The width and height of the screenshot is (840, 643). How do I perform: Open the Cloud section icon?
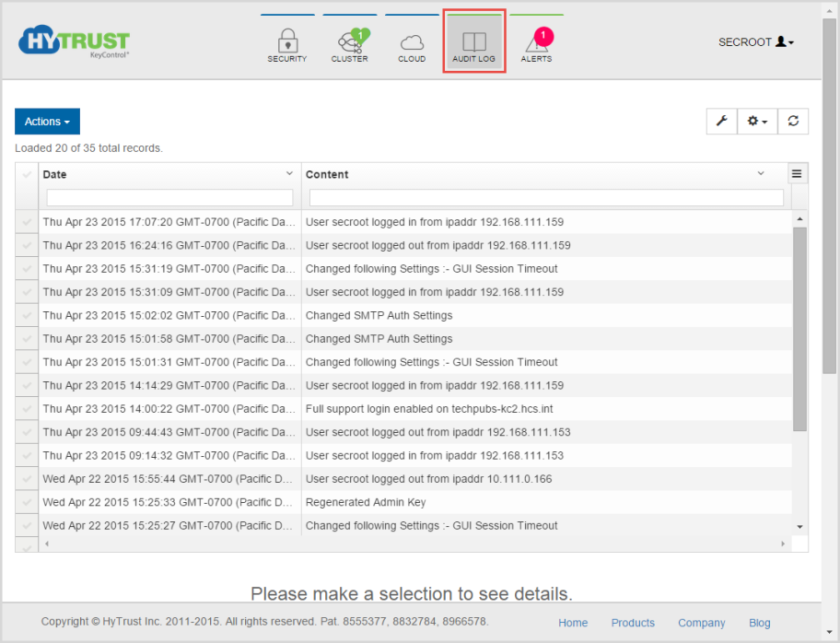pos(412,43)
